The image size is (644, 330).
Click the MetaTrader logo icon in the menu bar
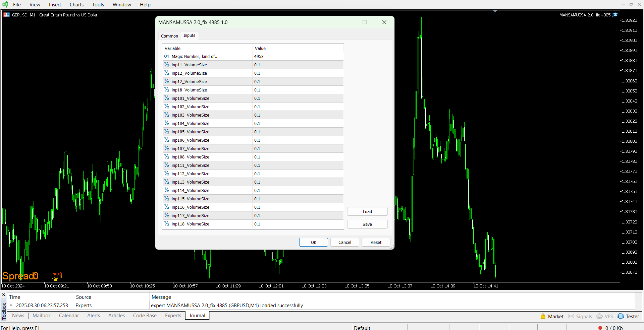tap(5, 4)
